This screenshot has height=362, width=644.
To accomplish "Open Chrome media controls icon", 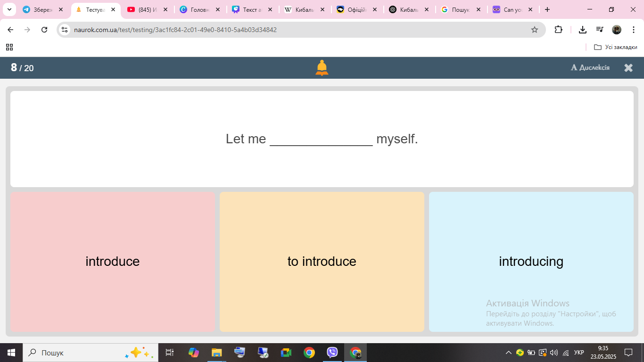I will point(600,29).
